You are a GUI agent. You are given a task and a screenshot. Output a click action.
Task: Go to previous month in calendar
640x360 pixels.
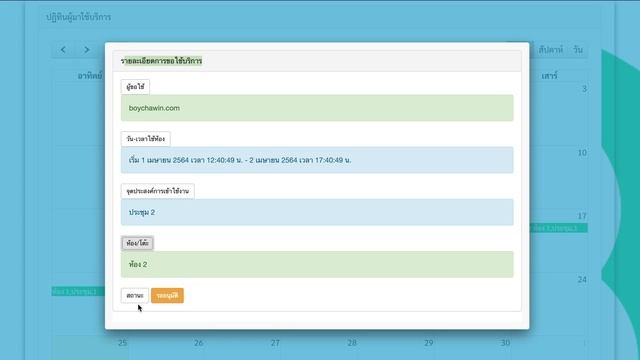pyautogui.click(x=63, y=50)
